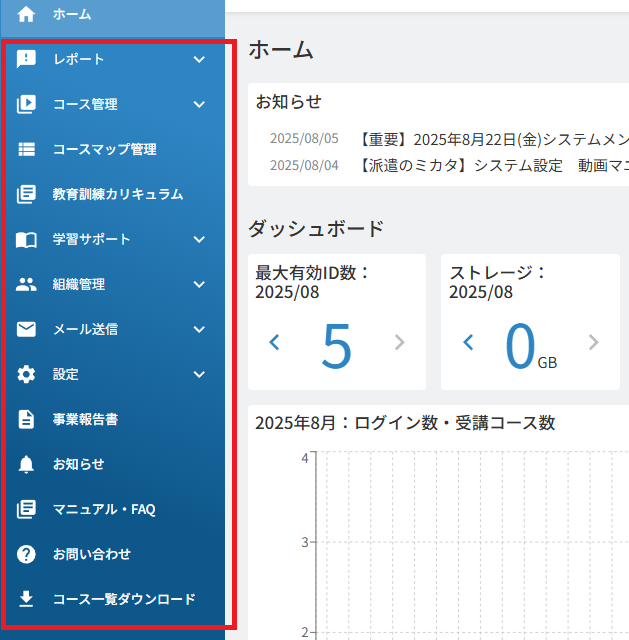Click the お知らせ panel heading
Screen dimensions: 629x640
289,102
